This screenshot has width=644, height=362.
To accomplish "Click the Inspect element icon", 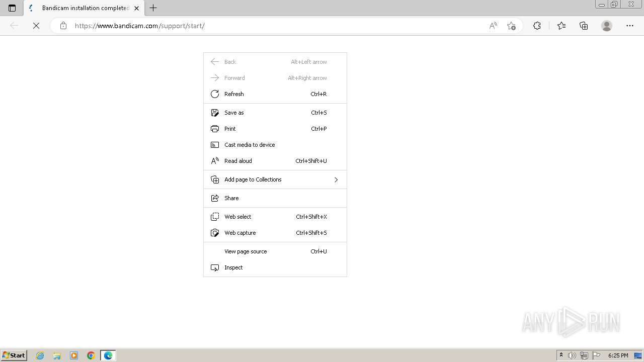I will 215,267.
